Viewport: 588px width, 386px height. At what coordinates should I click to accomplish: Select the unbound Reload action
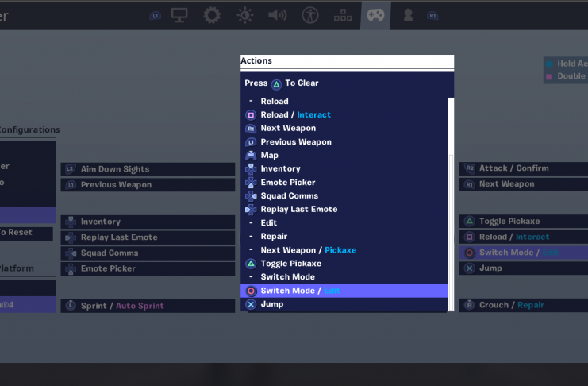click(x=344, y=102)
